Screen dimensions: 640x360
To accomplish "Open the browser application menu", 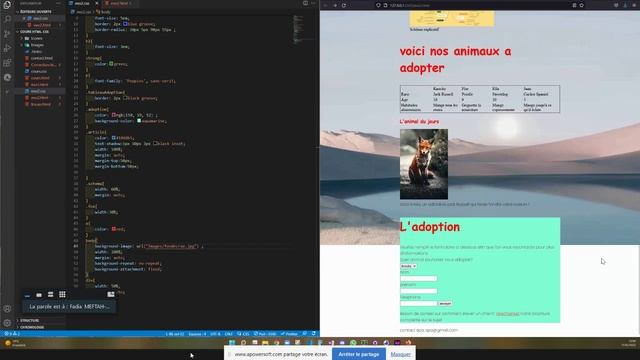I will pos(634,5).
